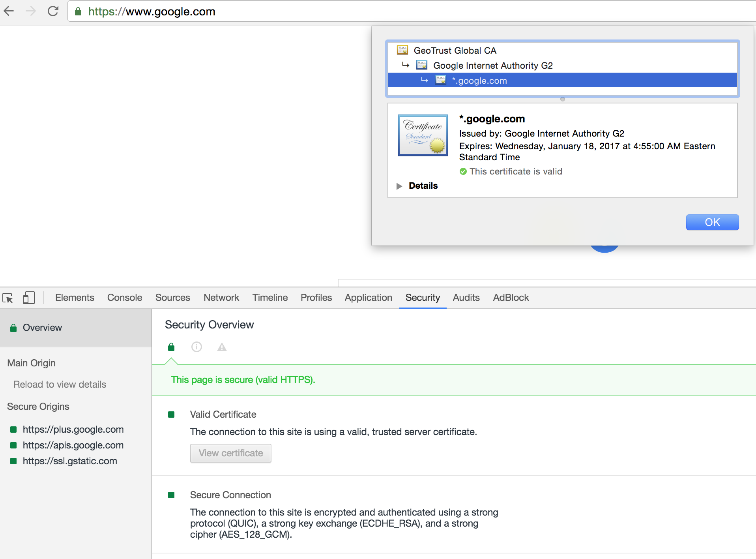Select GeoTrust Global CA in certificate chain
This screenshot has width=756, height=559.
pos(562,51)
